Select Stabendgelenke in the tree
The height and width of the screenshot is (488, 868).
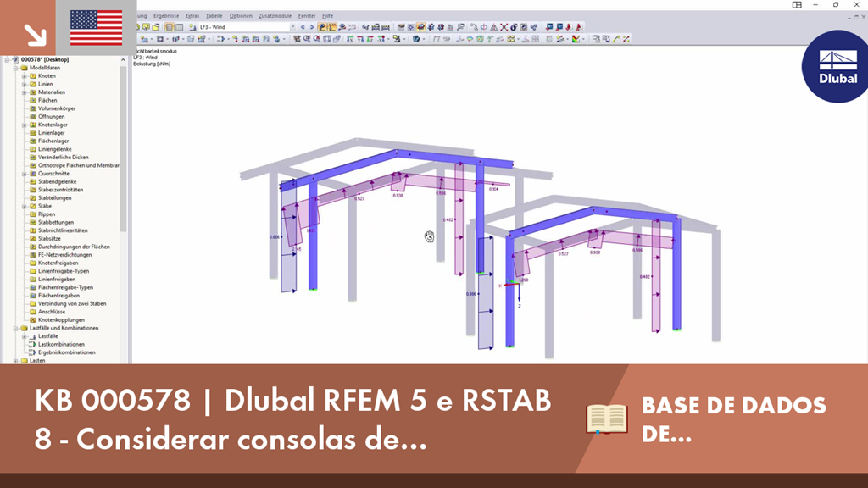57,181
